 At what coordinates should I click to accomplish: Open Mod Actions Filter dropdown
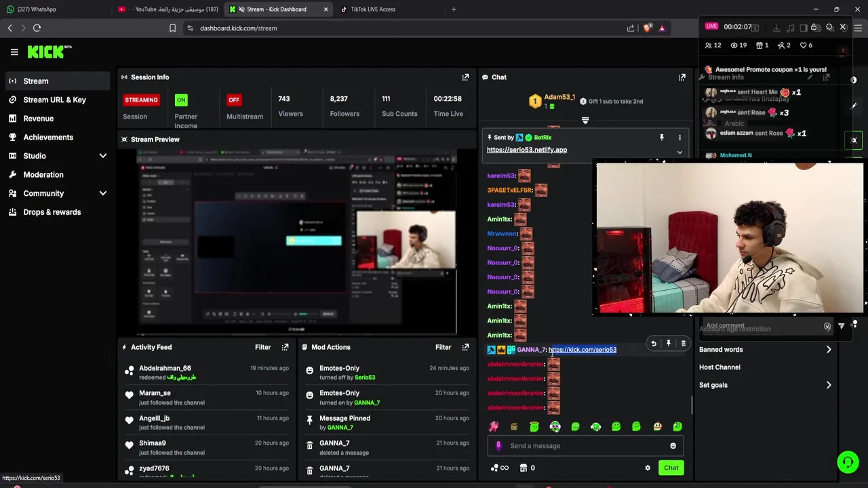pos(443,347)
